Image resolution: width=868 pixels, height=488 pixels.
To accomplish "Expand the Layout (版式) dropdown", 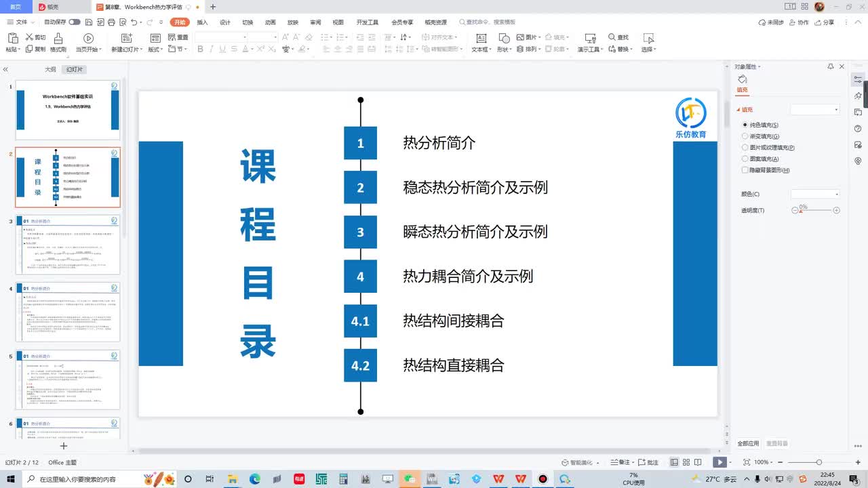I will coord(155,49).
